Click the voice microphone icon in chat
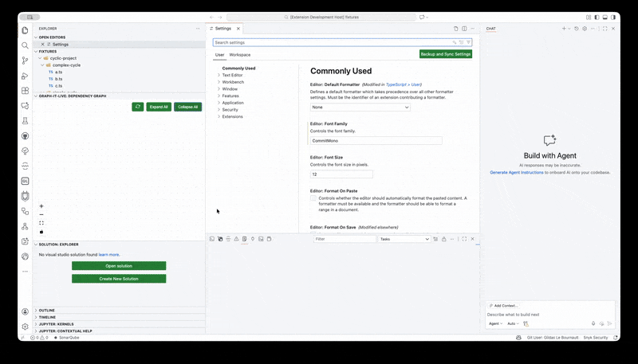The height and width of the screenshot is (364, 638). [x=593, y=323]
